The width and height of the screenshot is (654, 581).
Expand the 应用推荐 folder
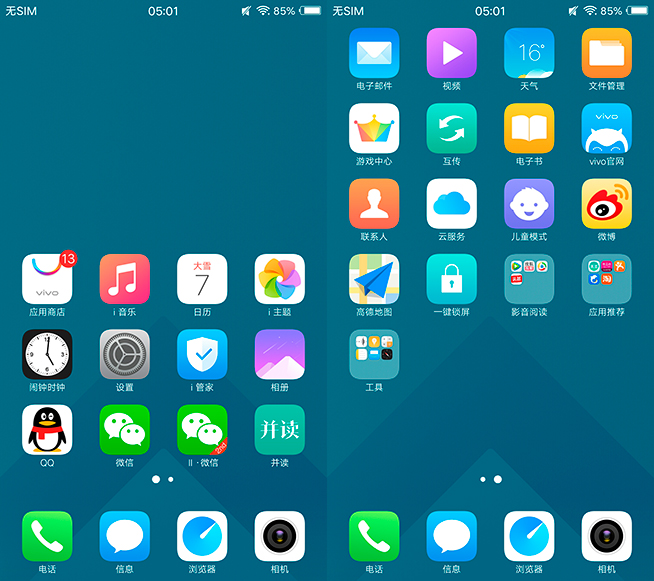607,279
